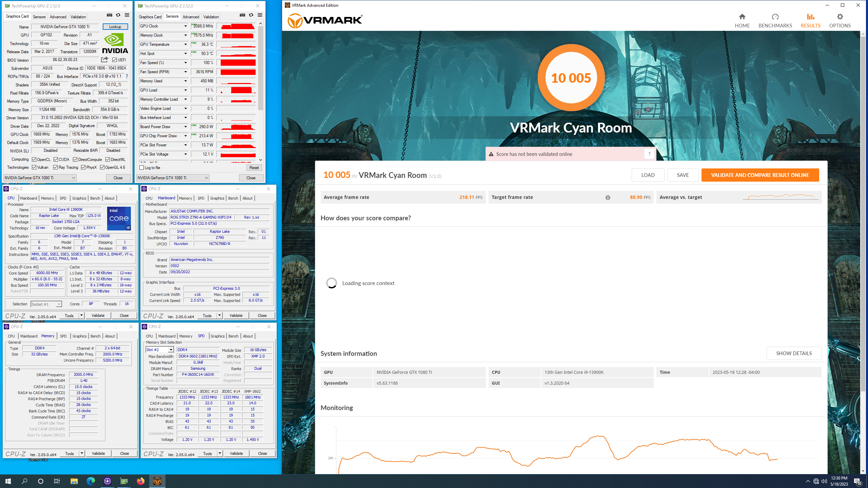This screenshot has height=488, width=868.
Task: Open VRMark OPTIONS gear icon
Action: pyautogui.click(x=840, y=17)
